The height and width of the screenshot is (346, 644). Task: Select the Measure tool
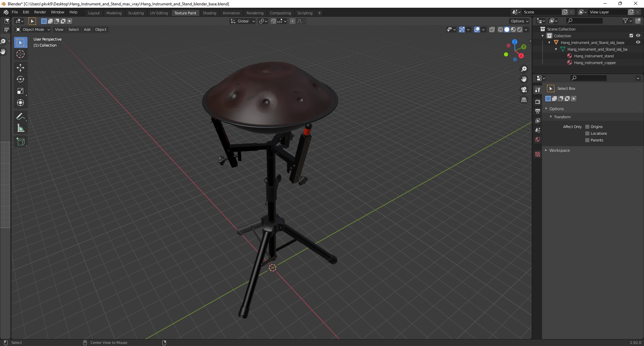(x=20, y=128)
